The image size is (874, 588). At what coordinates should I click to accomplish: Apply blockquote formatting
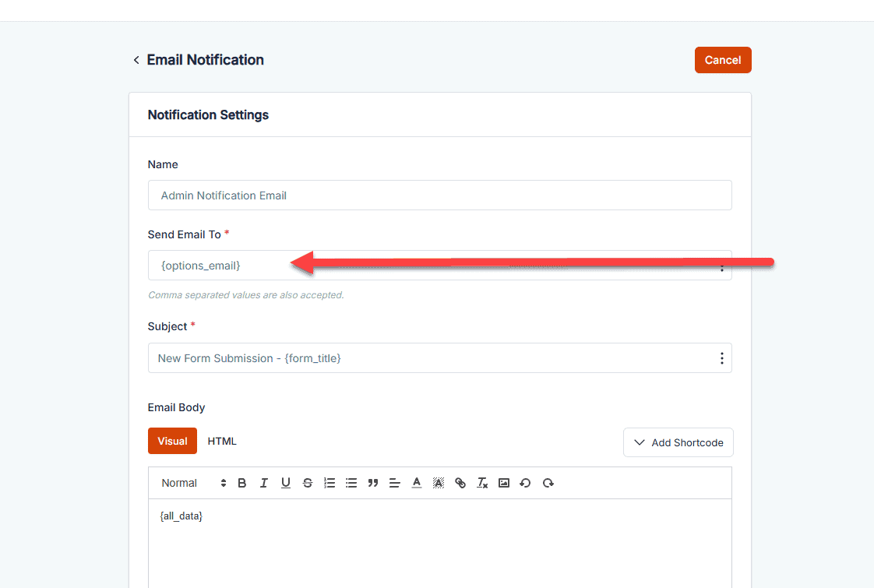click(x=373, y=483)
